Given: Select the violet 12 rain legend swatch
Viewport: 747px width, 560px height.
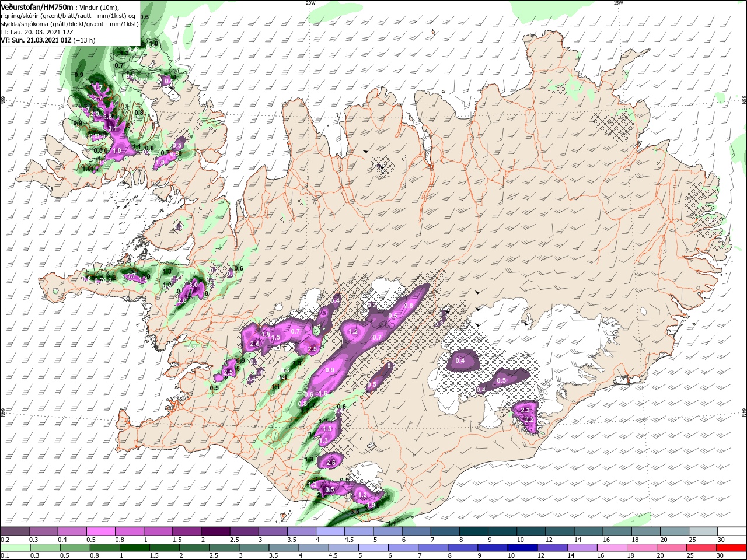Looking at the screenshot, I should click(x=553, y=548).
